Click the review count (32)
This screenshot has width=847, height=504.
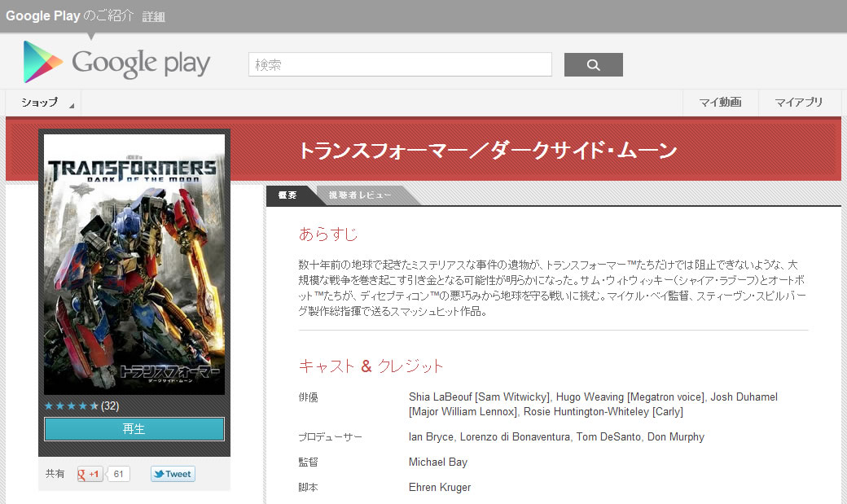110,405
